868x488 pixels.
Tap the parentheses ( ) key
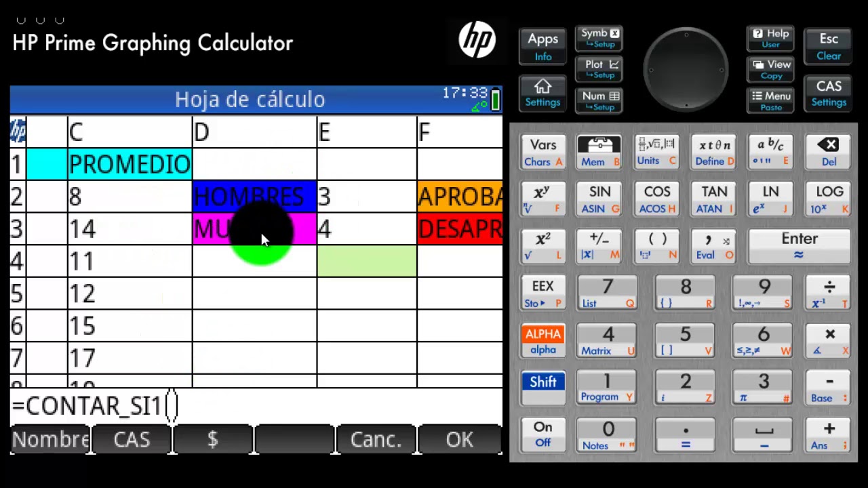pyautogui.click(x=656, y=246)
